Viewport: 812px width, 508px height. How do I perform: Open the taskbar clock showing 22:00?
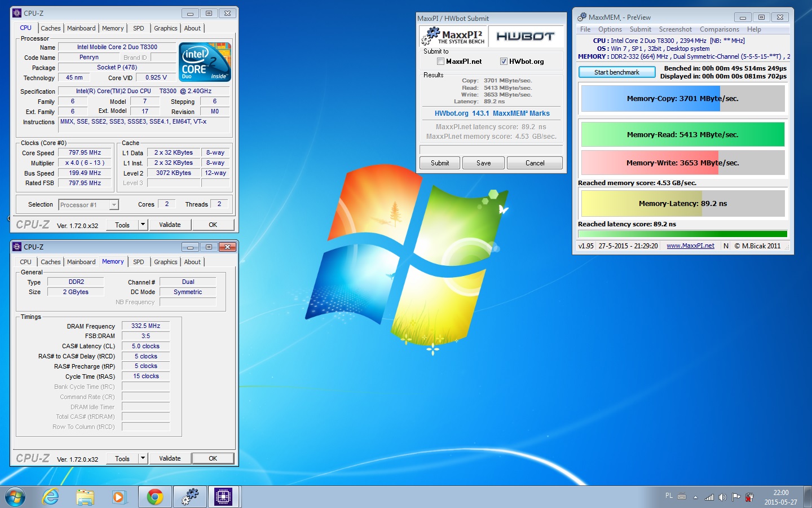pos(781,497)
